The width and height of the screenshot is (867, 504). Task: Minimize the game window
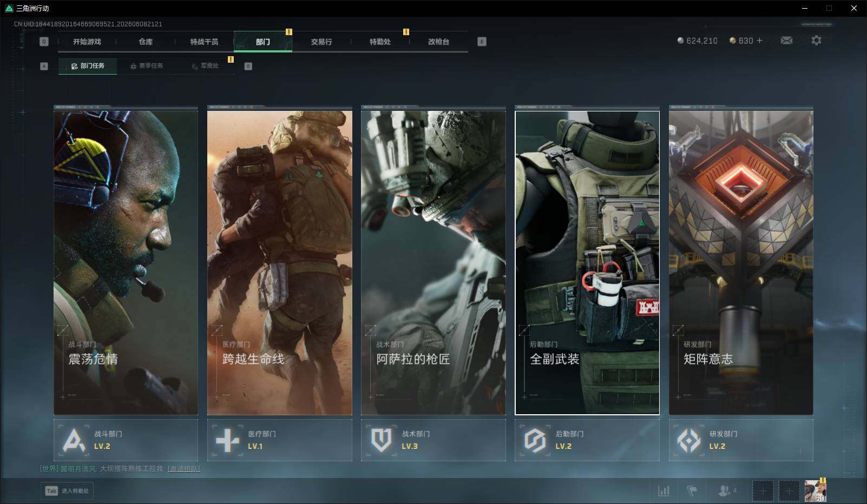805,8
